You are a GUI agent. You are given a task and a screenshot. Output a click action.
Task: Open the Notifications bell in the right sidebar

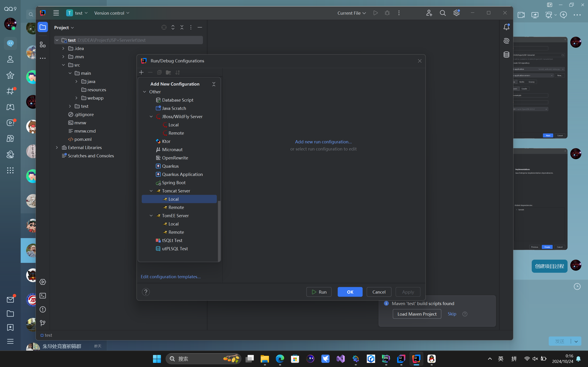pyautogui.click(x=506, y=27)
